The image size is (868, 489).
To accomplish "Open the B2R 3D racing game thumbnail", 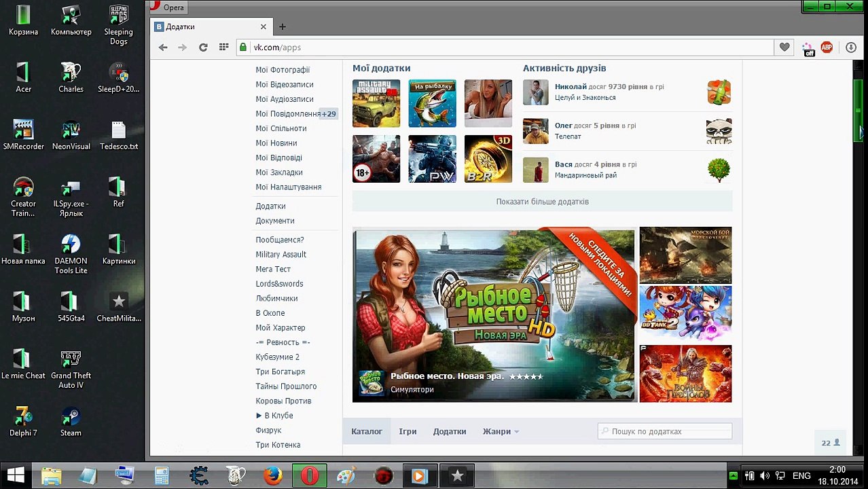I will click(x=488, y=159).
